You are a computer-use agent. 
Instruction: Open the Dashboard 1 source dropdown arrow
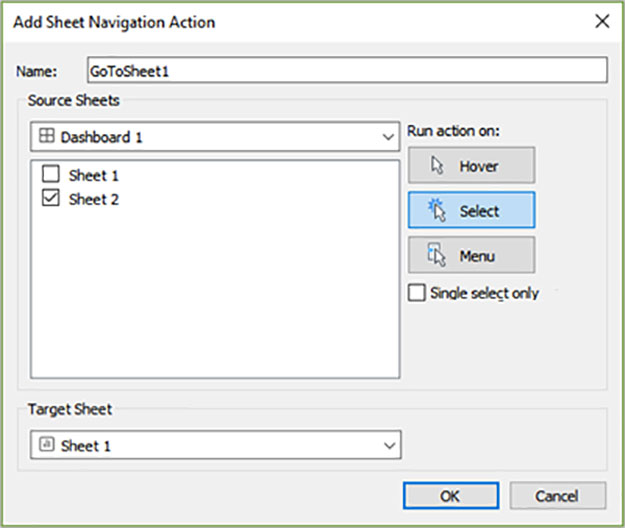388,137
